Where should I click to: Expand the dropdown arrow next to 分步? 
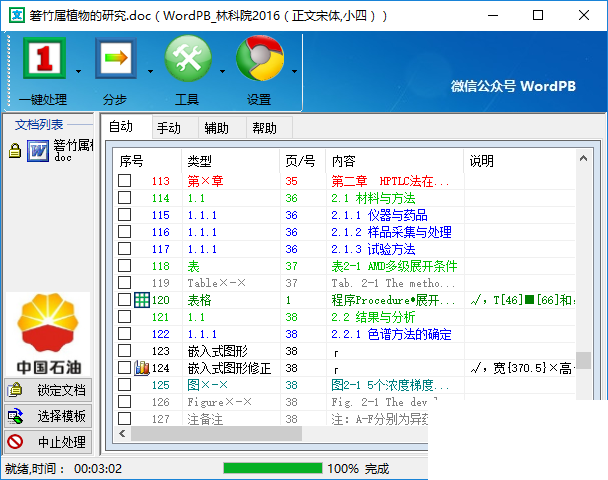150,71
